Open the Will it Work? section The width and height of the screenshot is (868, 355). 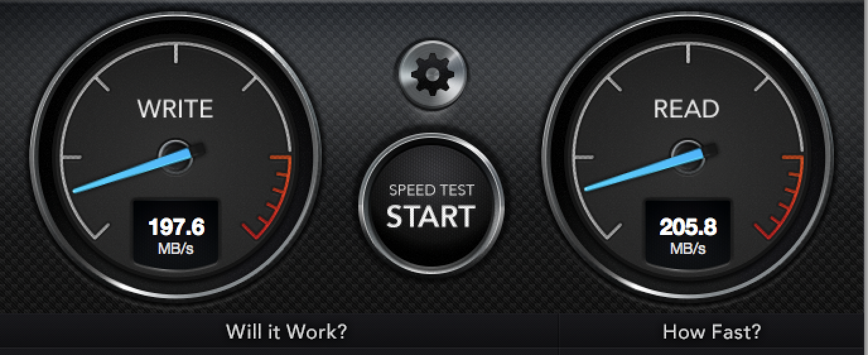[x=286, y=331]
